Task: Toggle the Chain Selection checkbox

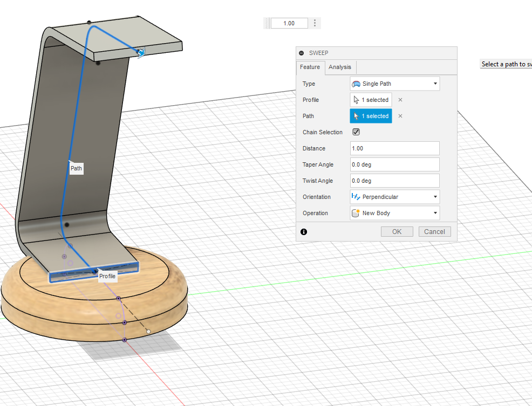Action: pos(356,132)
